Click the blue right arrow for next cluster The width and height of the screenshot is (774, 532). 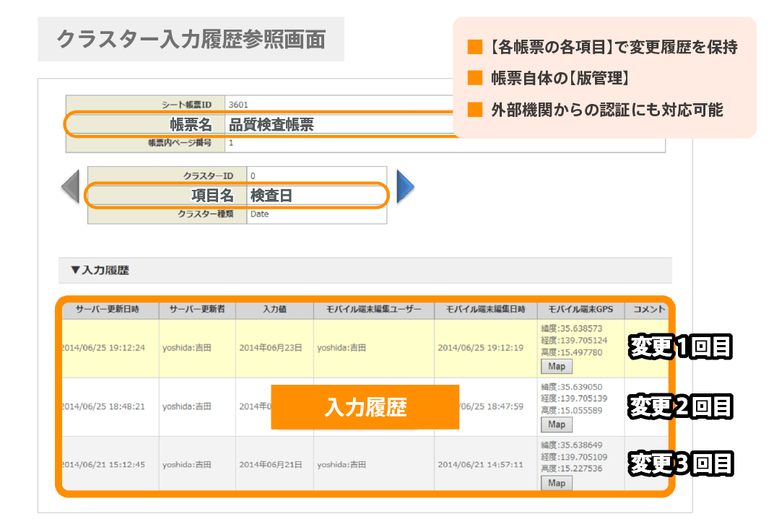coord(406,188)
